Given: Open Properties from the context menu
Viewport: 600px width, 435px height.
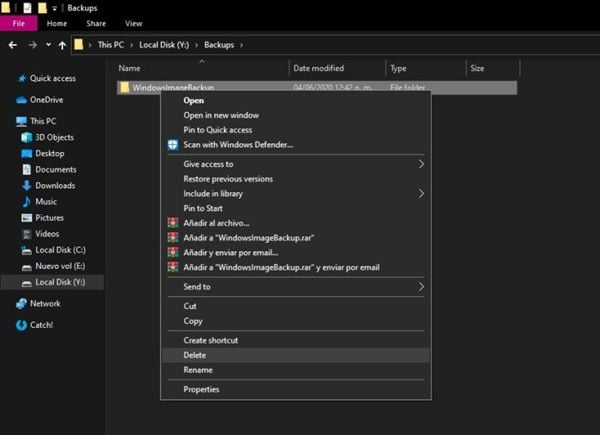Looking at the screenshot, I should (201, 389).
